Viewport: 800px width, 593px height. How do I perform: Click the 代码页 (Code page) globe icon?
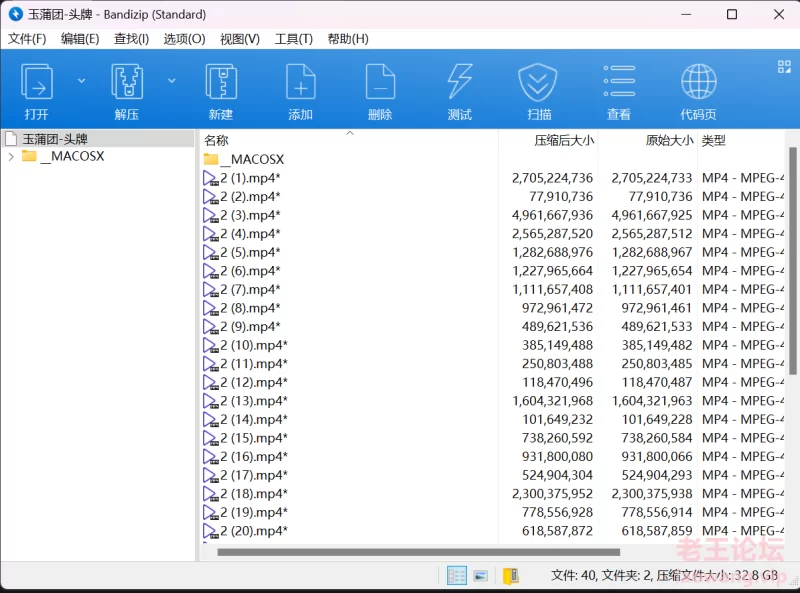pos(698,82)
